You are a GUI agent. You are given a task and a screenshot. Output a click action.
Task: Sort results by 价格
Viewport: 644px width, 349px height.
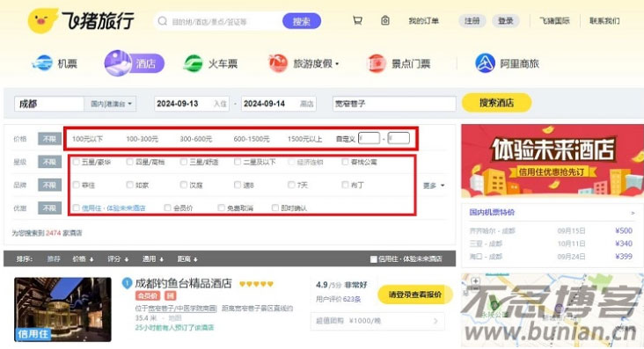(83, 259)
